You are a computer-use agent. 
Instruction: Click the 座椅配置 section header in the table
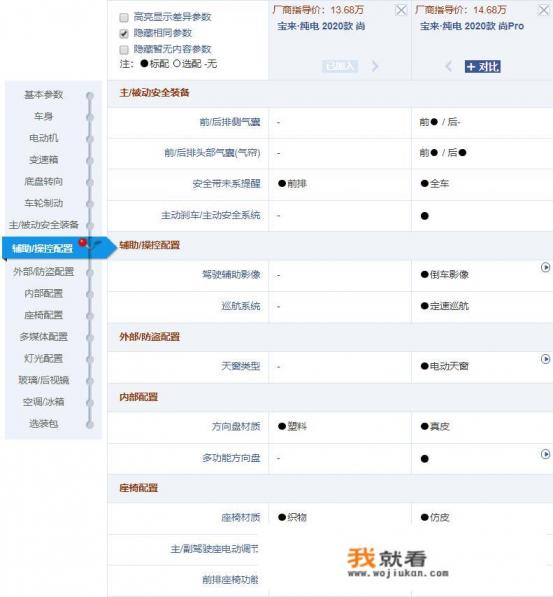[x=139, y=488]
